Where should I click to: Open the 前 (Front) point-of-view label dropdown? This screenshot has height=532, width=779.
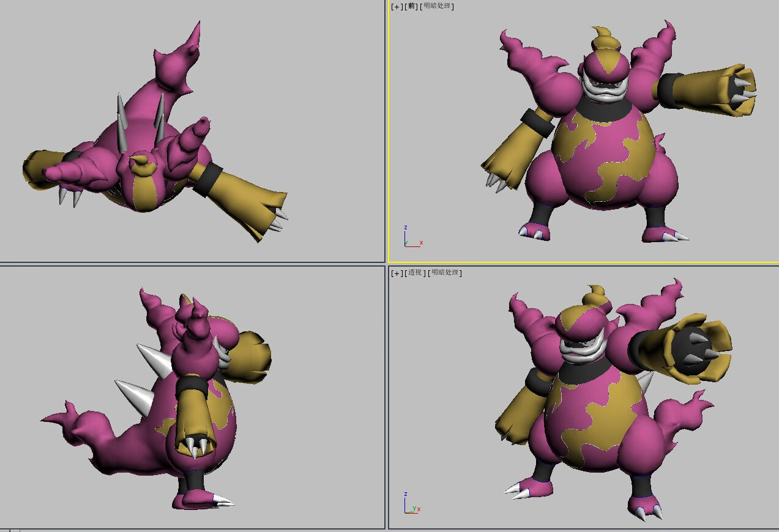(412, 6)
